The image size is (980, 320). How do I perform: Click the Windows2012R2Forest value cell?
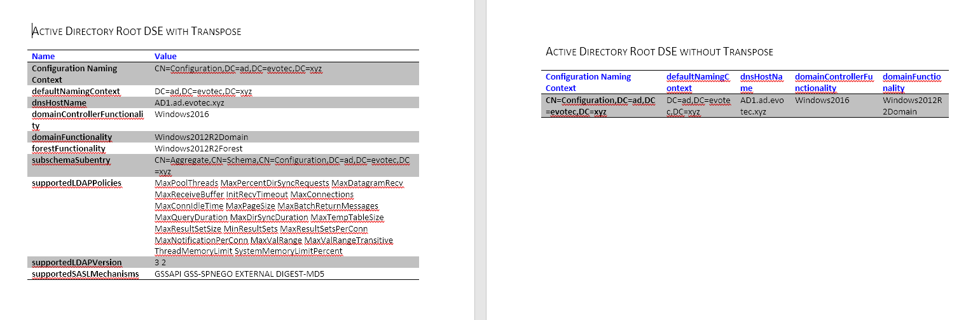point(198,148)
